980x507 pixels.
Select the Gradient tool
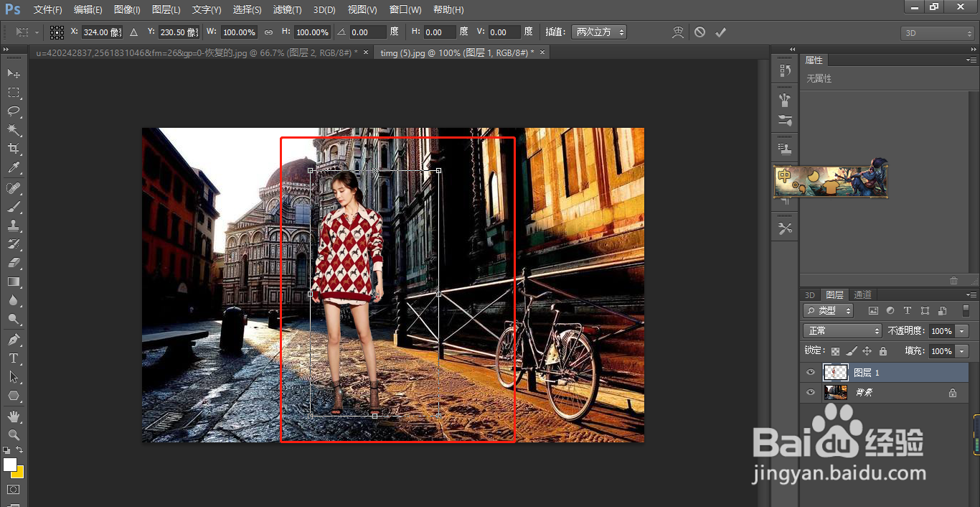pyautogui.click(x=14, y=282)
